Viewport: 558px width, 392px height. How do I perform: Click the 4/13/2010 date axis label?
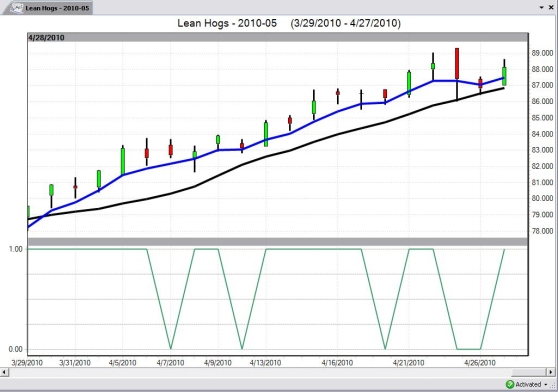265,363
